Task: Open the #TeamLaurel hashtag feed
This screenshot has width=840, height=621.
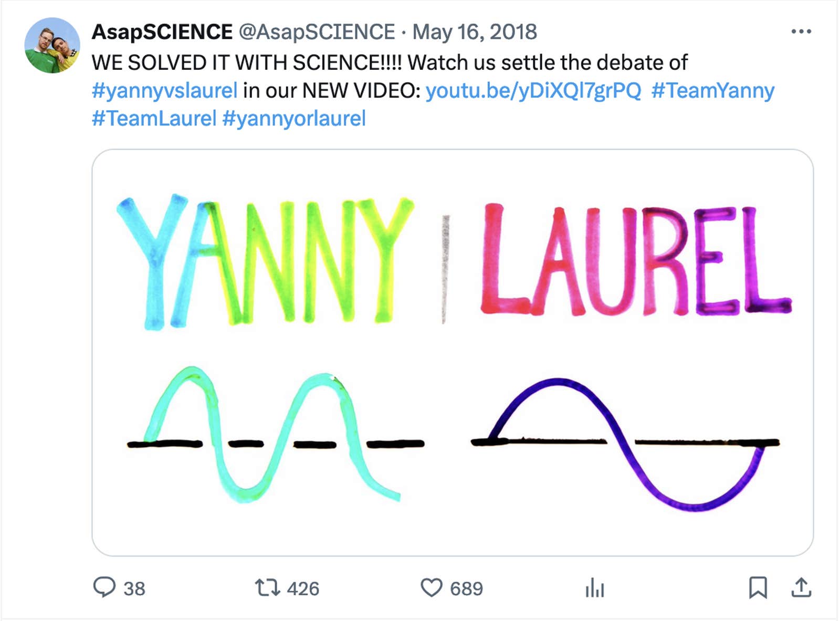Action: (154, 118)
